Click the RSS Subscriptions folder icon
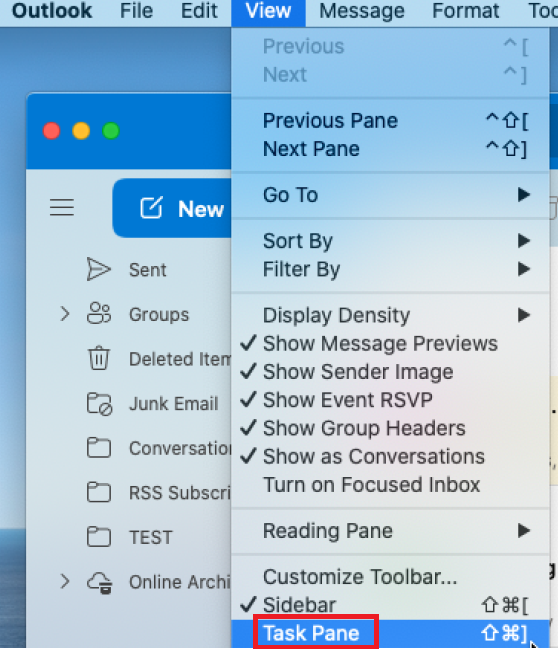The height and width of the screenshot is (649, 558). tap(99, 493)
